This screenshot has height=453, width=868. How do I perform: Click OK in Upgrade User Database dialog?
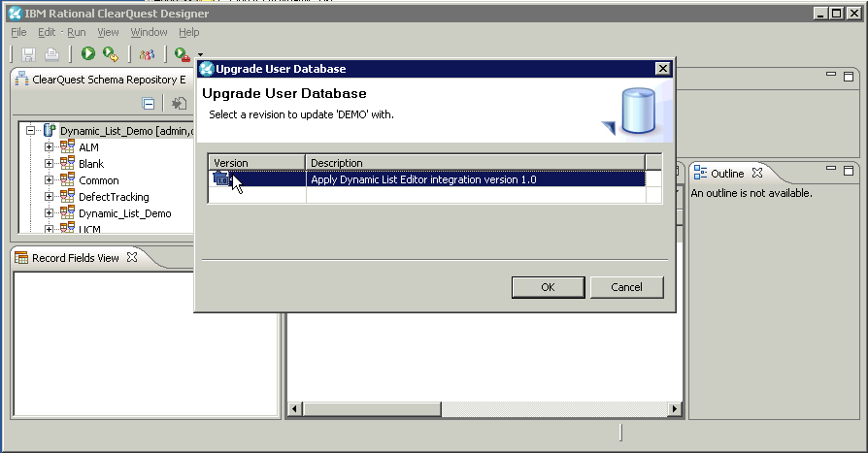click(x=548, y=287)
